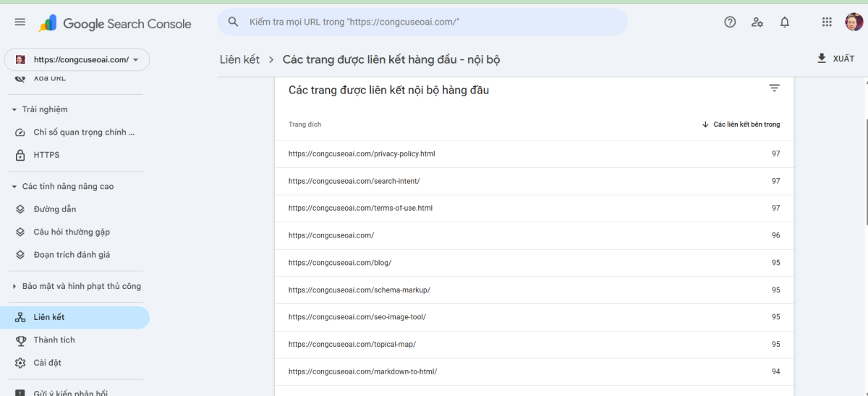
Task: Click the 96 link count value
Action: pyautogui.click(x=775, y=235)
